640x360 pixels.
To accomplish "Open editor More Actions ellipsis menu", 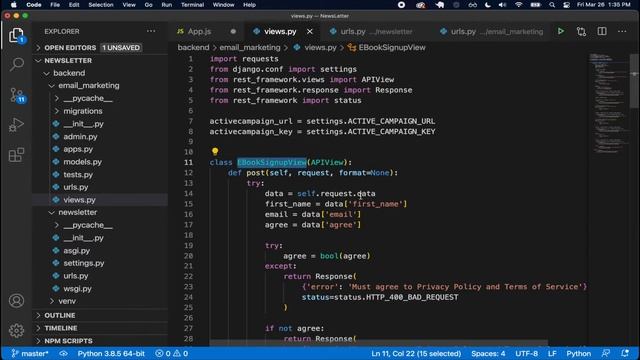I will click(x=622, y=31).
